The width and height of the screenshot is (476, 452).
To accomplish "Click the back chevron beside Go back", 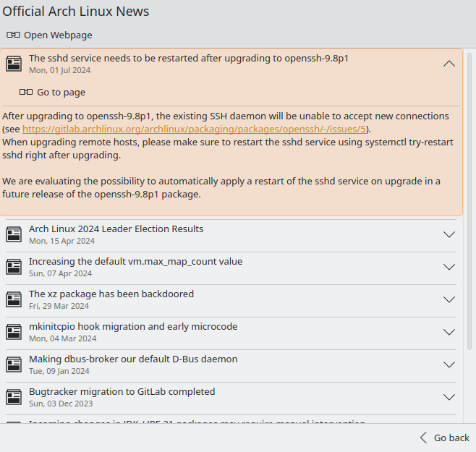I will coord(424,438).
